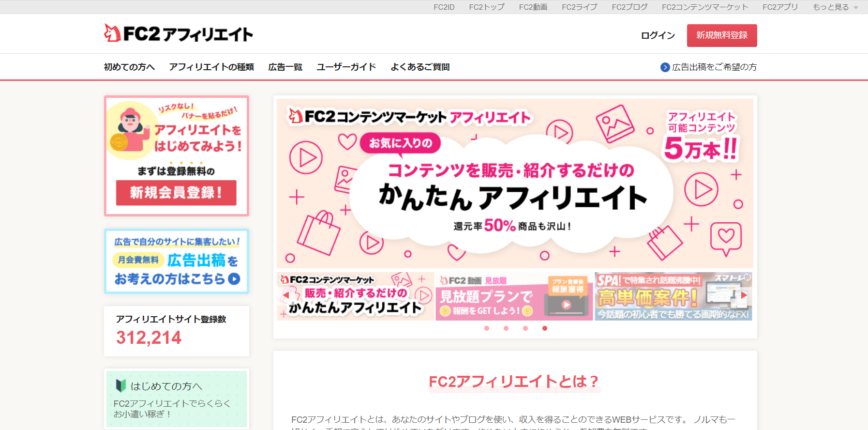The width and height of the screenshot is (868, 430).
Task: Click the FC2 affiliate unicorn logo
Action: pos(179,33)
